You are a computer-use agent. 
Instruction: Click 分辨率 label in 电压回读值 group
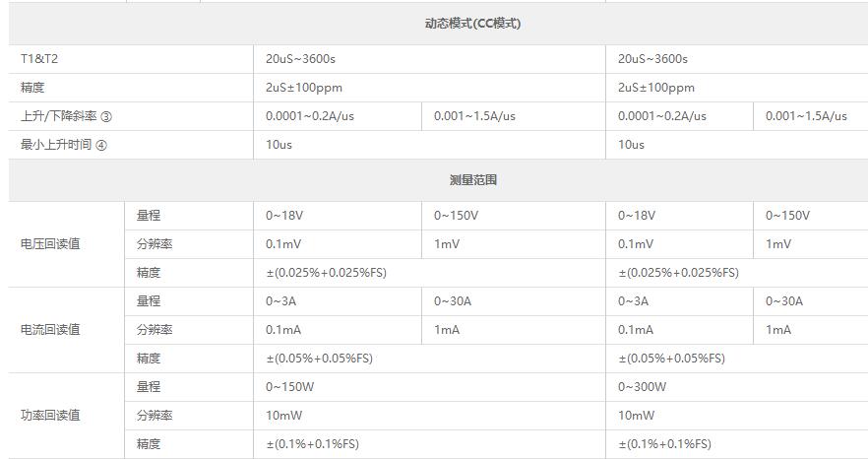pos(155,244)
